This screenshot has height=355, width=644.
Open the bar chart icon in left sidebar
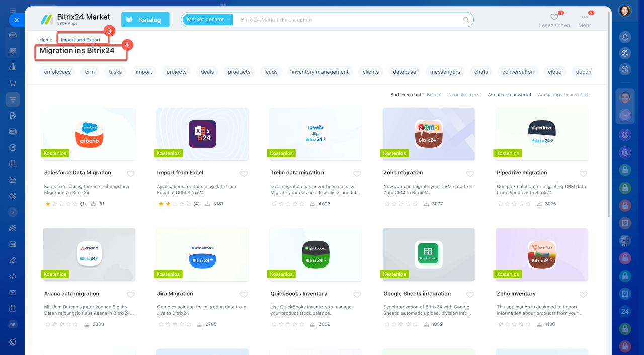(13, 67)
